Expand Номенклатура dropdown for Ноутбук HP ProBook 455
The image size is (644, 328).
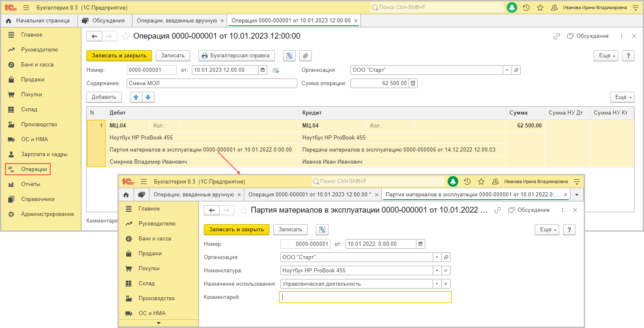tap(437, 271)
